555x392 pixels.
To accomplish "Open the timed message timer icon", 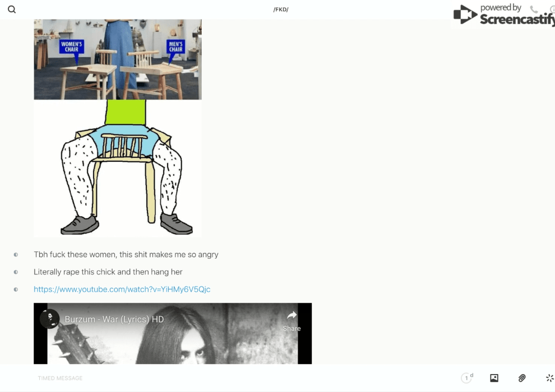I will coord(466,378).
